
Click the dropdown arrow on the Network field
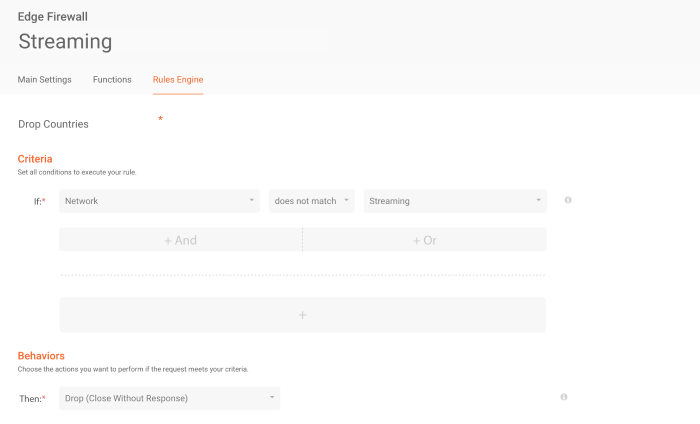pos(252,200)
